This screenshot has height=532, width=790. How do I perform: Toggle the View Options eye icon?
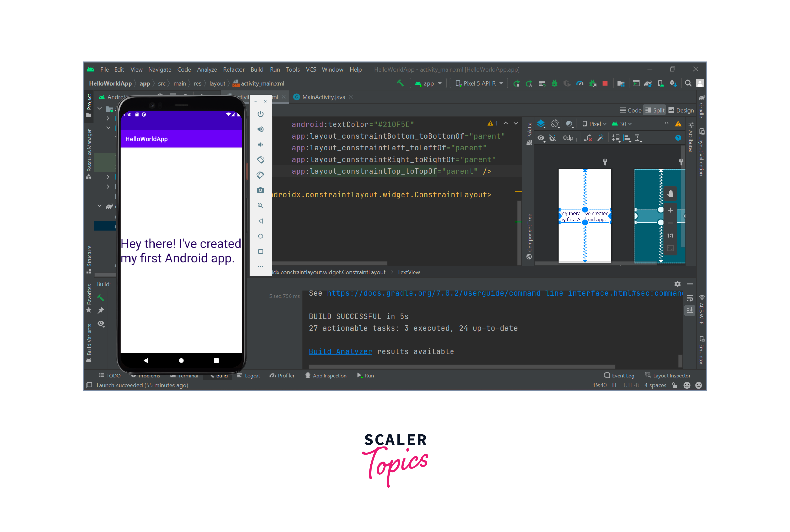541,138
